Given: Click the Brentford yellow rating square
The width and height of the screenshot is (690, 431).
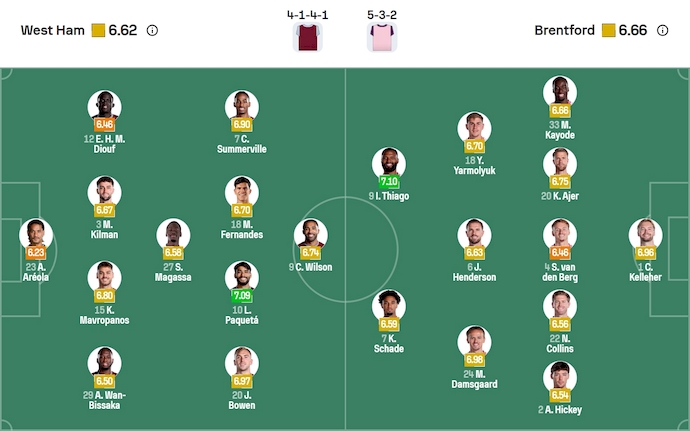Looking at the screenshot, I should 608,30.
